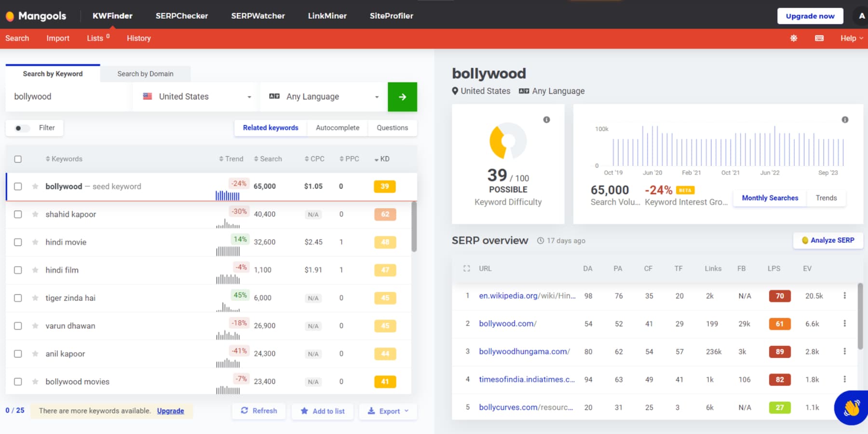Click the Mangools logo

coord(36,15)
